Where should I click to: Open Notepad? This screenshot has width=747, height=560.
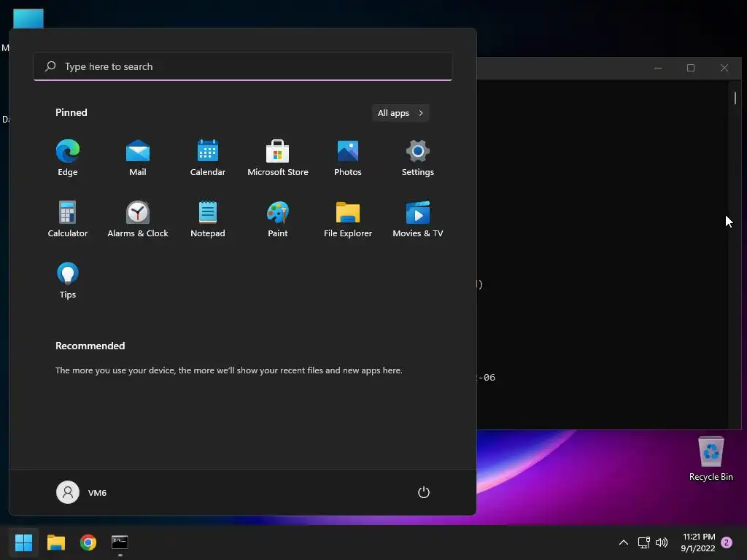208,219
